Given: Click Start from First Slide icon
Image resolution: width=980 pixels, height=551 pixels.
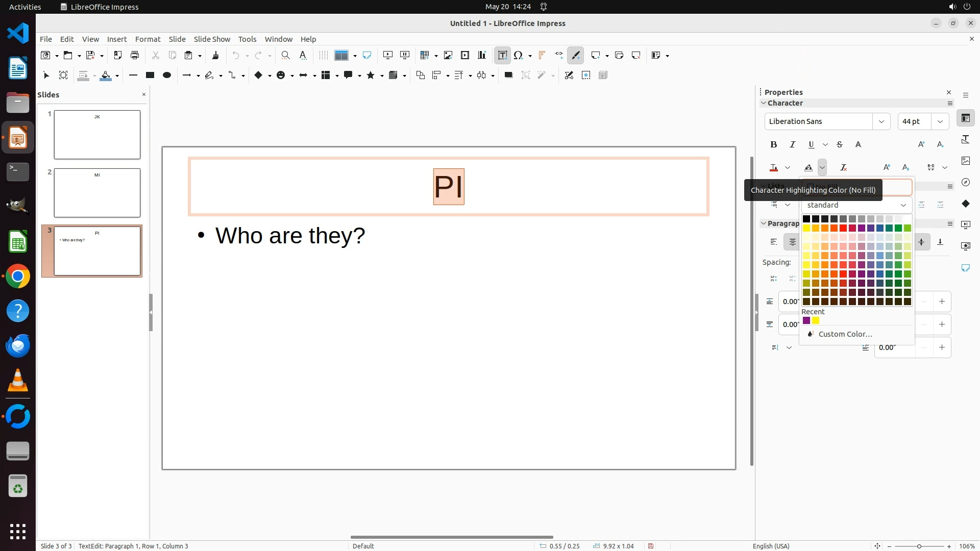Looking at the screenshot, I should (388, 56).
